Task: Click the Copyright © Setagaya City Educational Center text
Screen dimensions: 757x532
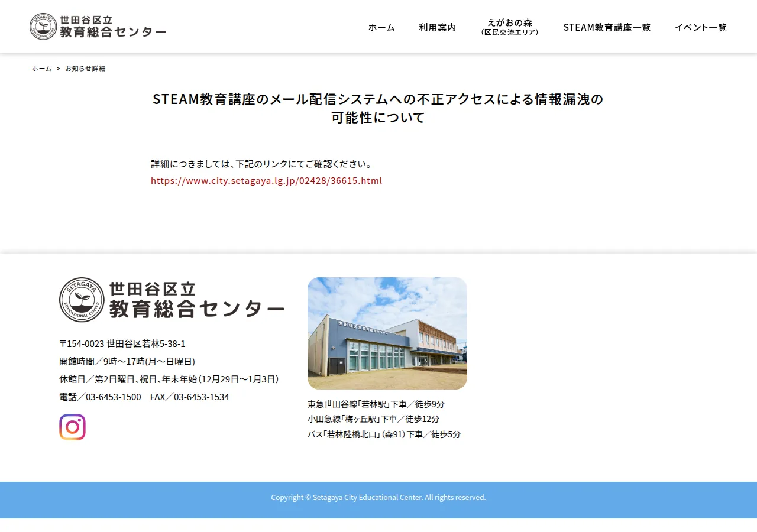Action: [x=378, y=498]
